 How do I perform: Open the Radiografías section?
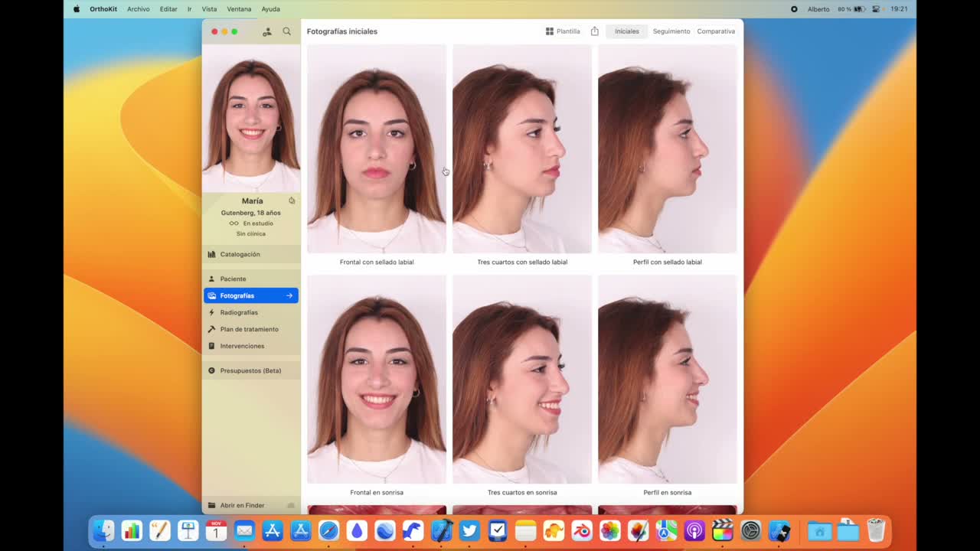point(251,312)
